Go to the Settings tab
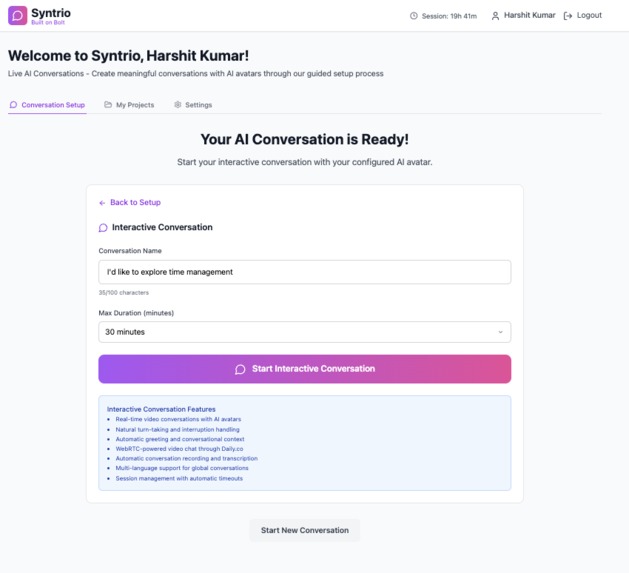The width and height of the screenshot is (629, 573). (193, 105)
